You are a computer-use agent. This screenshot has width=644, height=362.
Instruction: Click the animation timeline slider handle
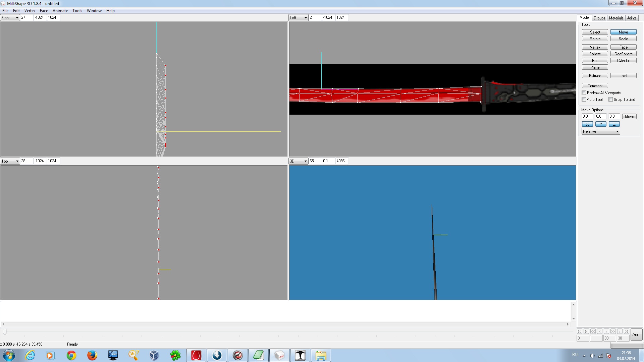click(5, 332)
